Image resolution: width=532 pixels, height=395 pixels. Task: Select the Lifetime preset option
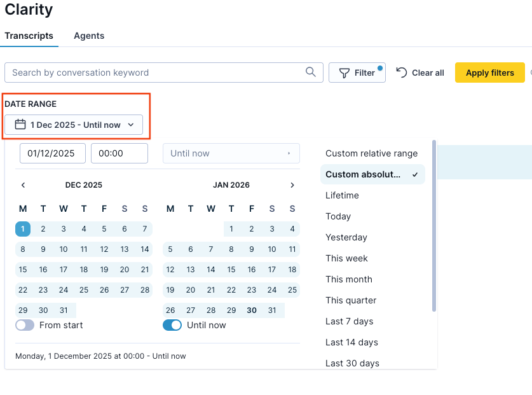click(x=341, y=195)
